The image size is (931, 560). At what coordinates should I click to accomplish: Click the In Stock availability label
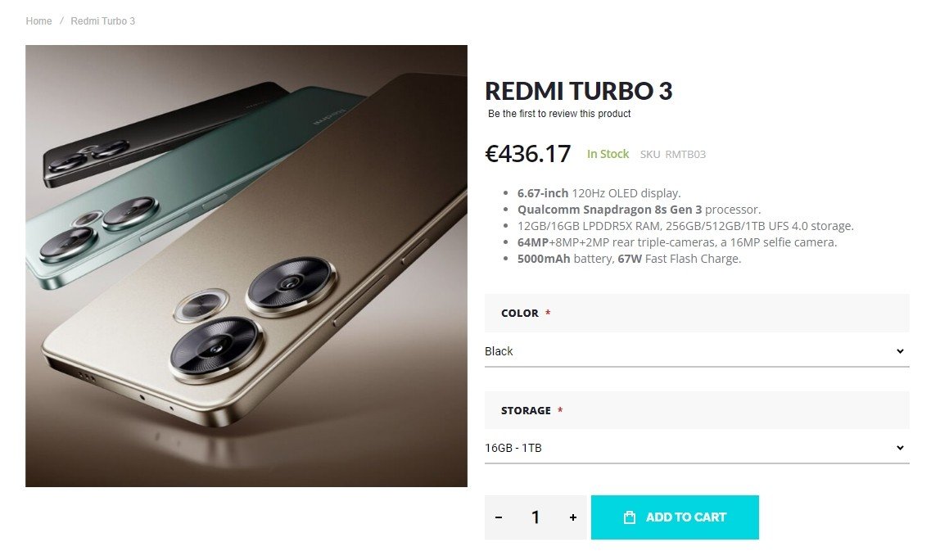point(608,154)
